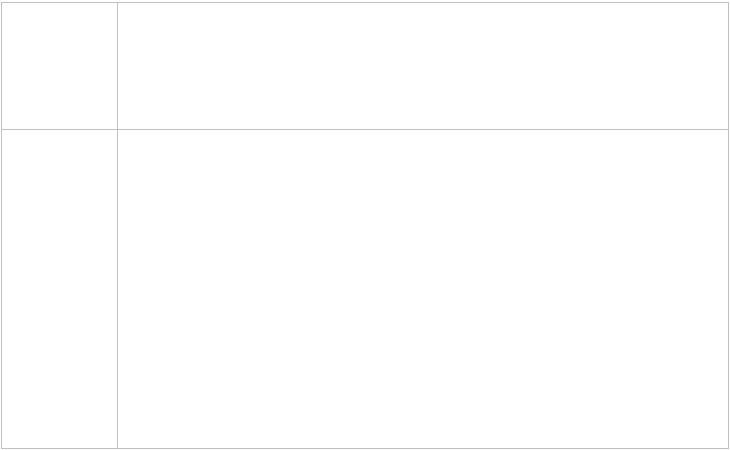Click the left border of the top-left cell
Image resolution: width=730 pixels, height=450 pixels.
point(1,66)
